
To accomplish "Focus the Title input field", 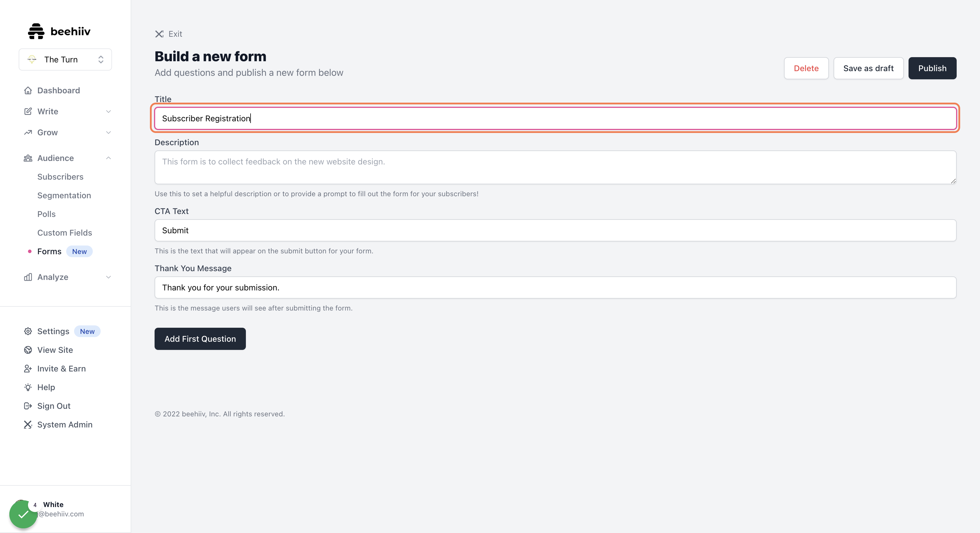I will (555, 118).
